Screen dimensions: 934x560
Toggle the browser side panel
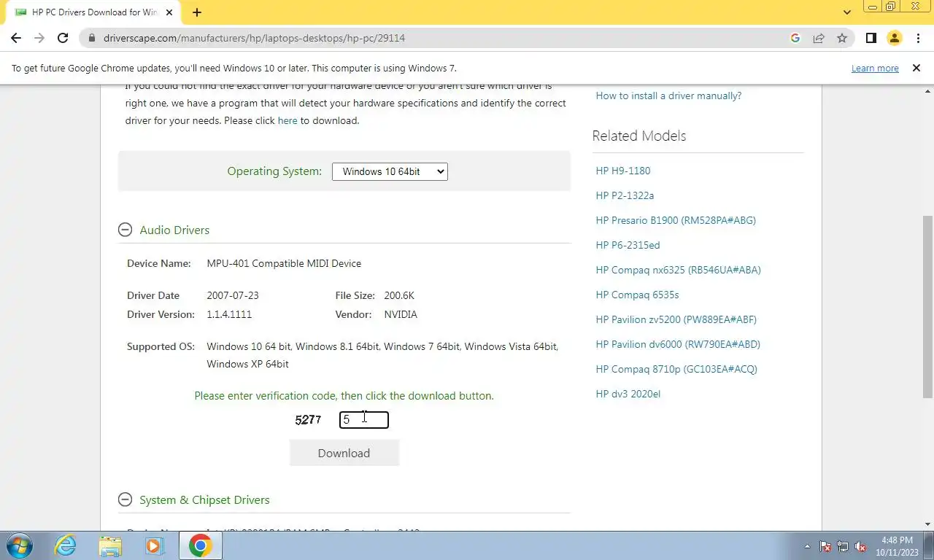pyautogui.click(x=871, y=38)
